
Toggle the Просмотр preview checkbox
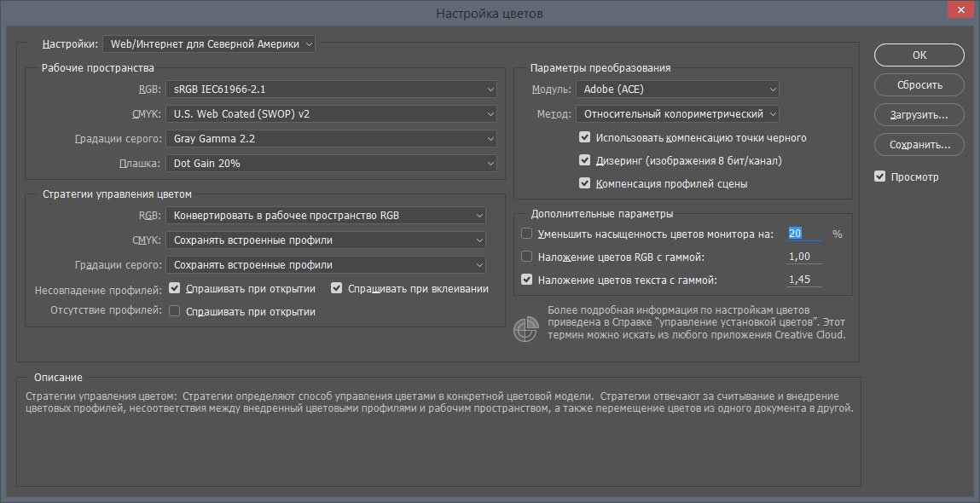(879, 176)
